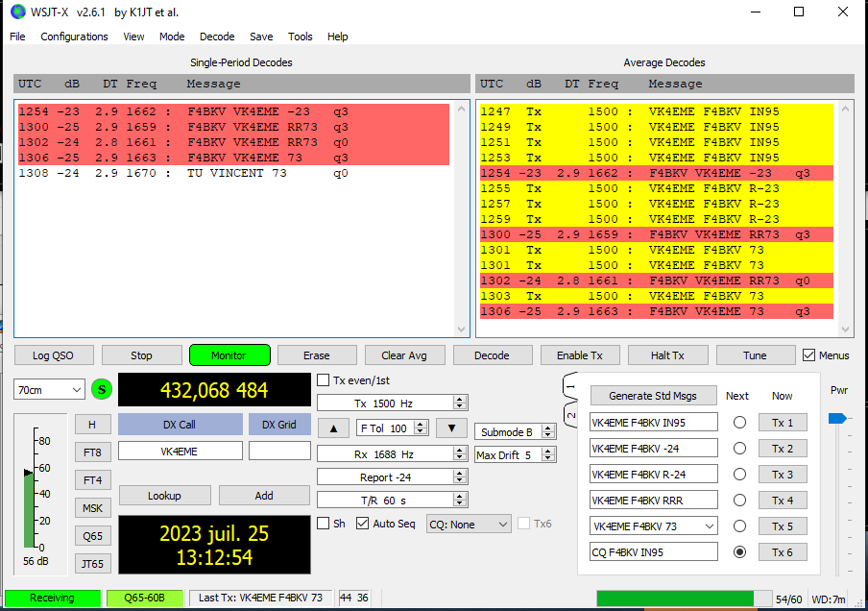This screenshot has width=868, height=611.
Task: Click the Lookup button
Action: (x=164, y=495)
